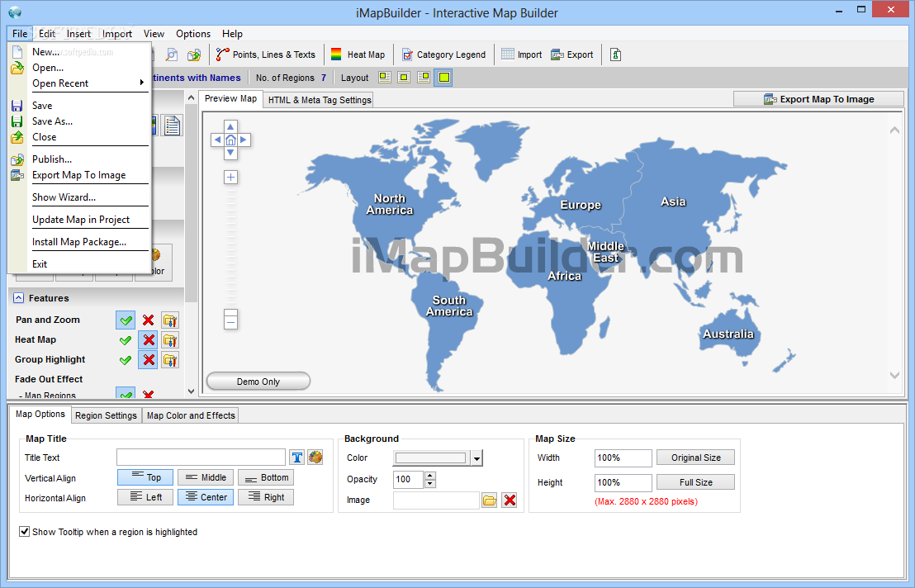Click the Title Text color palette icon
Viewport: 915px width, 588px height.
click(x=315, y=458)
